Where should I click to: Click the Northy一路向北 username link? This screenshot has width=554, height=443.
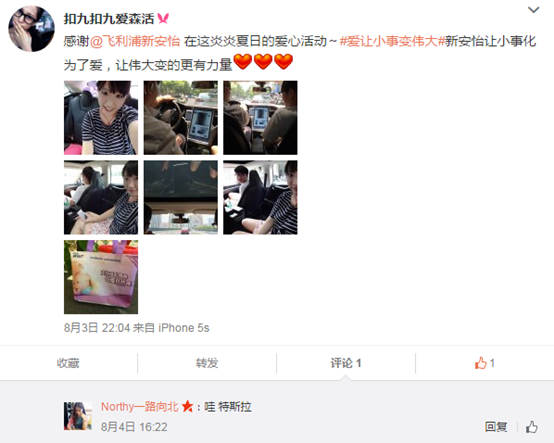(140, 407)
